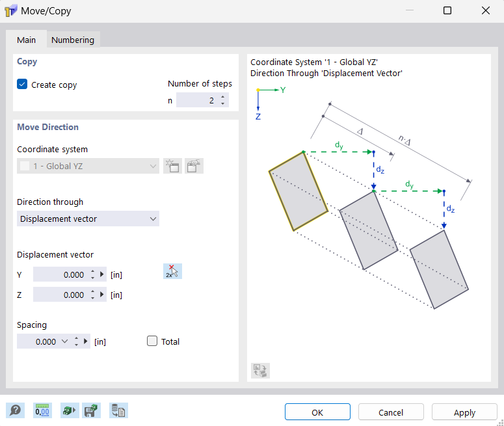Viewport: 504px width, 426px height.
Task: Open the Coordinate system dropdown
Action: coord(88,166)
